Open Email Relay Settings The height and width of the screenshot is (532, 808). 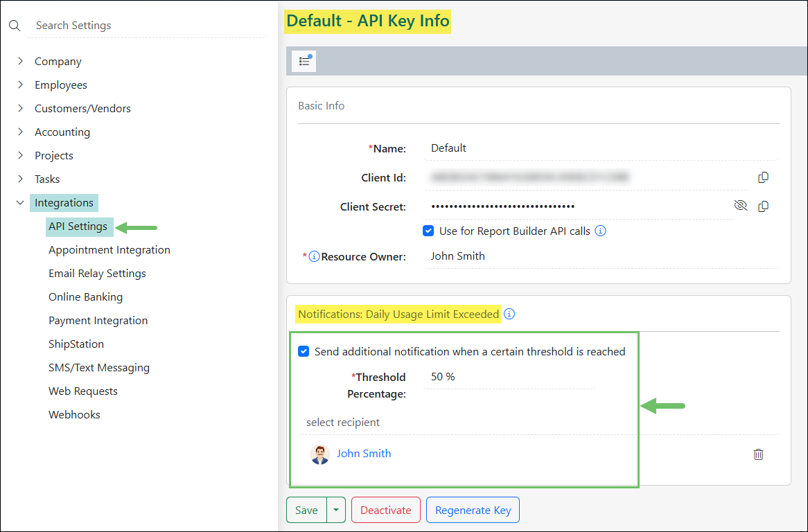click(x=98, y=274)
